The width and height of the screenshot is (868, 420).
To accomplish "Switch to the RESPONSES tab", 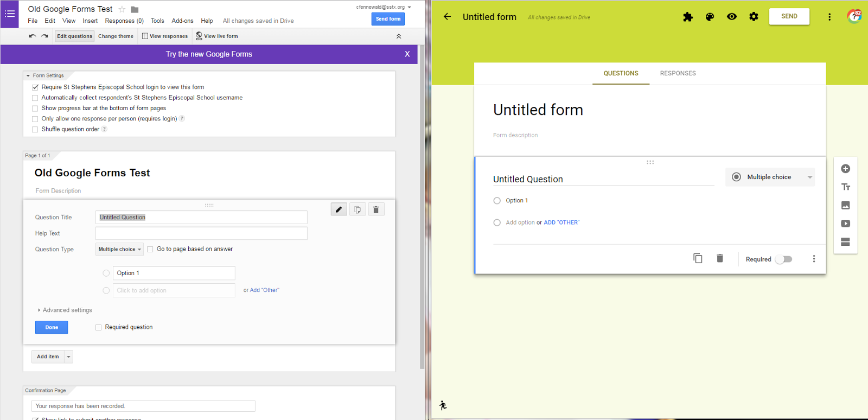I will click(x=678, y=73).
